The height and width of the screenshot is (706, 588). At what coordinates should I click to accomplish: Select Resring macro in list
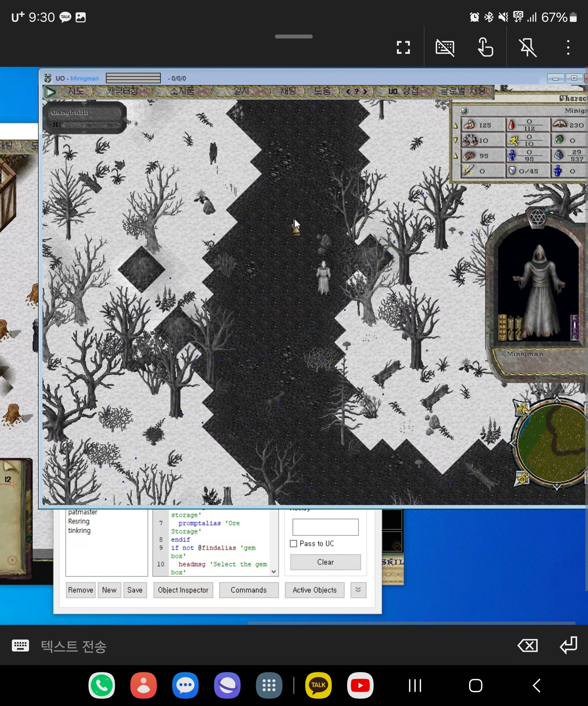point(79,521)
